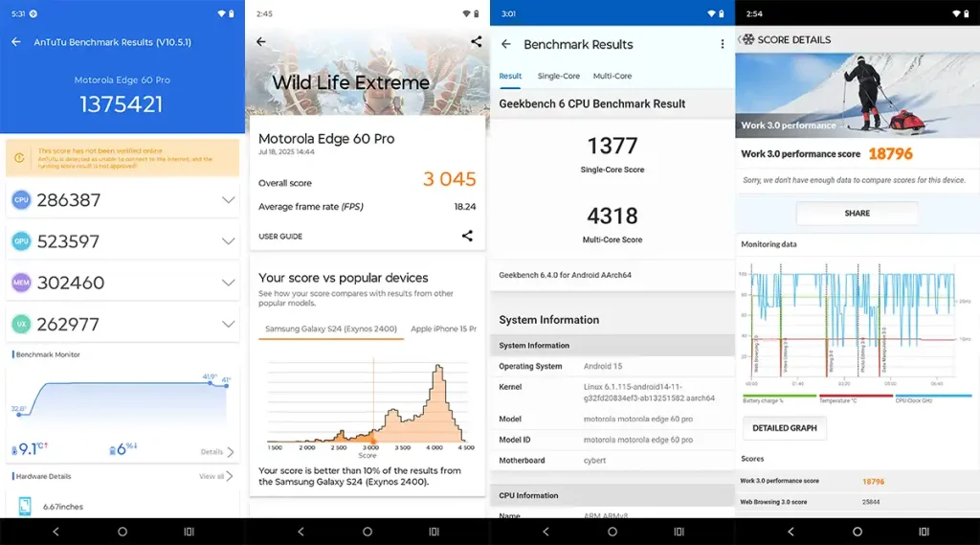Open Geekbench three-dot overflow menu
Image resolution: width=980 pixels, height=545 pixels.
pyautogui.click(x=723, y=44)
